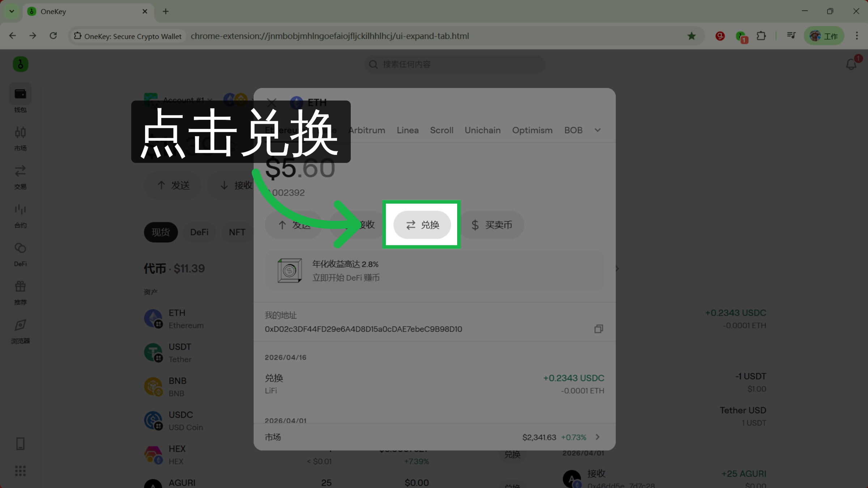Click the wallet address 0xD02c3DF44FD29e6A4D8D15a0cDAE7ebeC9B98D10
868x488 pixels.
coord(363,329)
